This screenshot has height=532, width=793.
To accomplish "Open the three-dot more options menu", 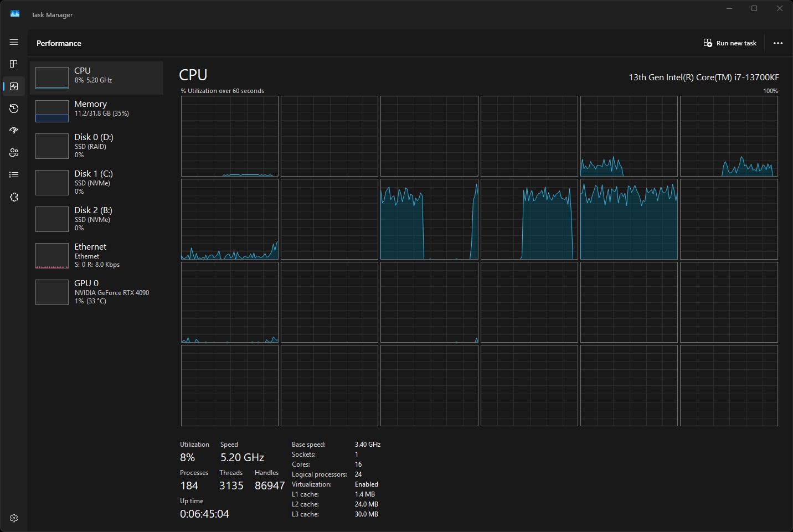I will tap(777, 43).
